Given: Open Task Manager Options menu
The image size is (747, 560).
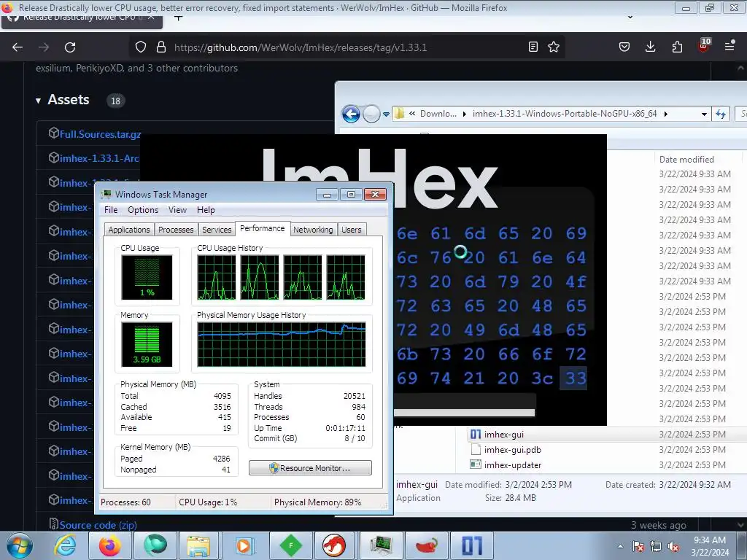Looking at the screenshot, I should [x=143, y=210].
